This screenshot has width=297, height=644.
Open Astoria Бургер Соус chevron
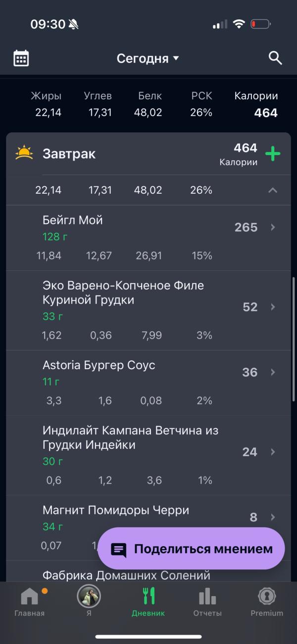coord(273,372)
